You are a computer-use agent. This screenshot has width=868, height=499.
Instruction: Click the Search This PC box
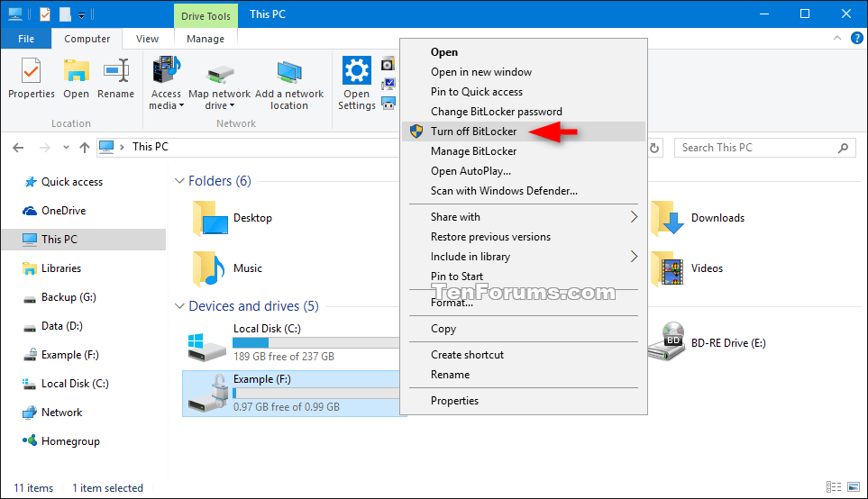pyautogui.click(x=765, y=148)
